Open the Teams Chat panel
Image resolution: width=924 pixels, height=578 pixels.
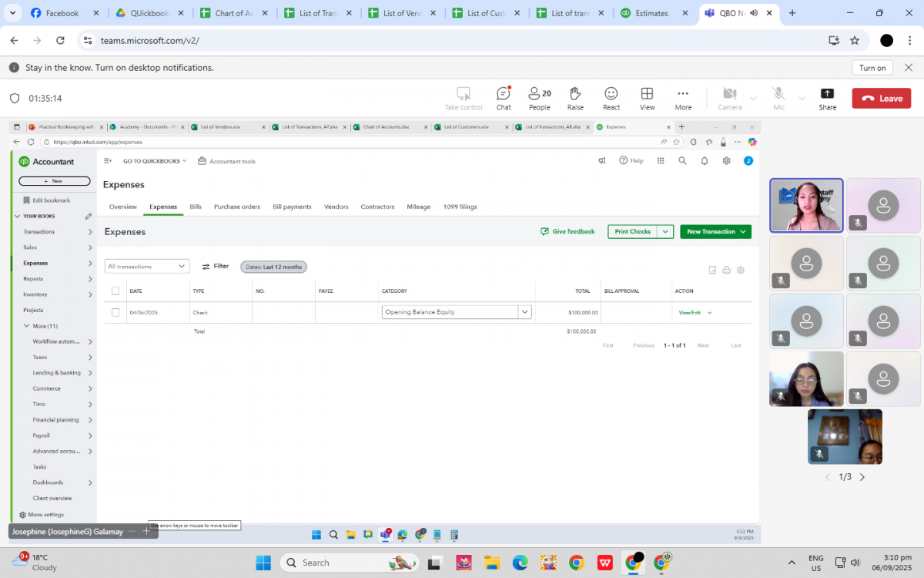point(503,98)
